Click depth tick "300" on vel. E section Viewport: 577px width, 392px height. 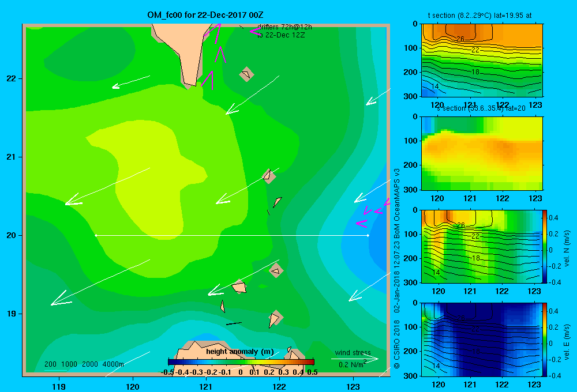tap(410, 375)
